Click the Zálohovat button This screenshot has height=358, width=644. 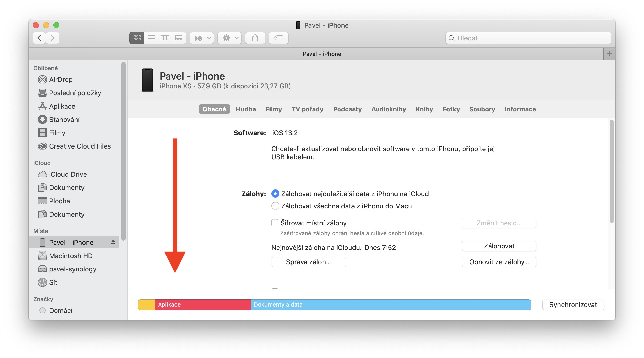(499, 246)
